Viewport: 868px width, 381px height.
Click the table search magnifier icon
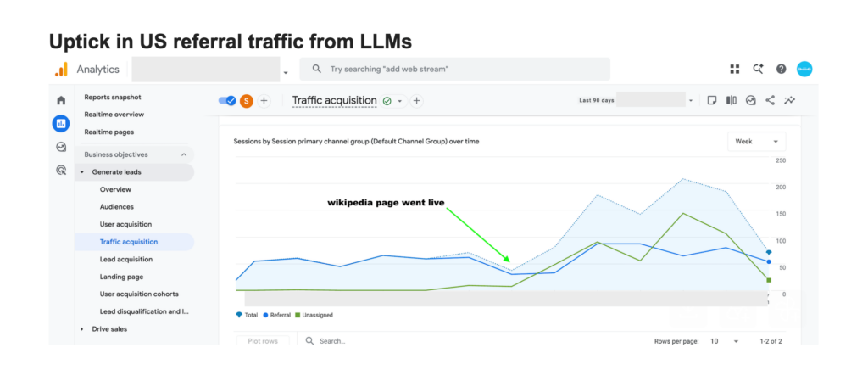[x=310, y=340]
